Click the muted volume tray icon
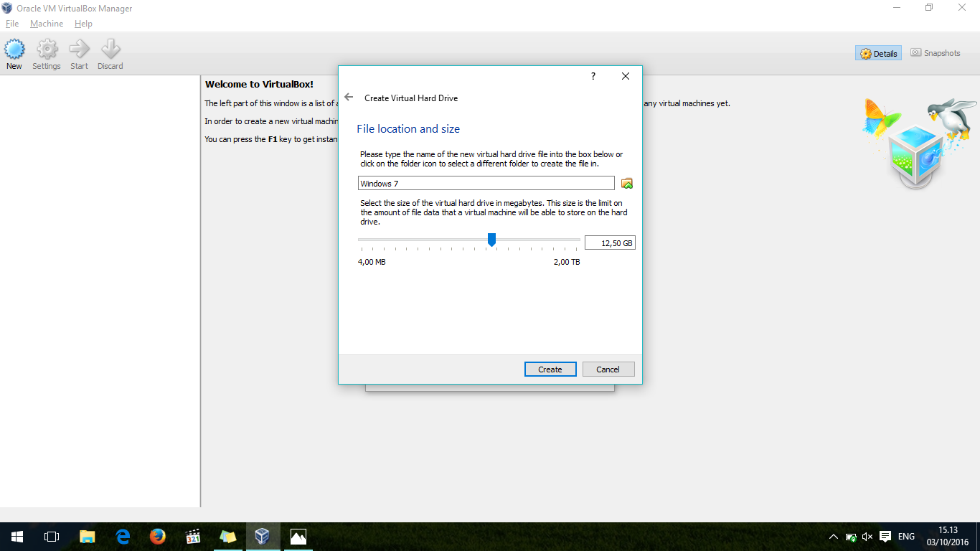 tap(867, 537)
